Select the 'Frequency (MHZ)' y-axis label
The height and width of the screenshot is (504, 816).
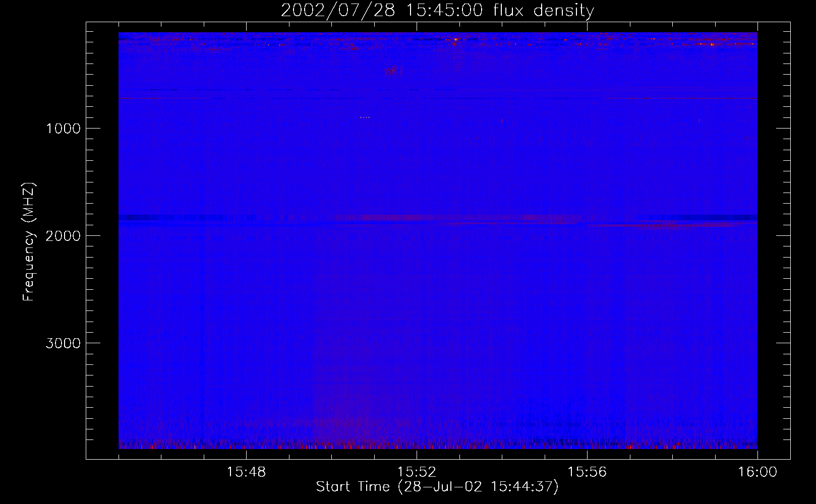[29, 242]
